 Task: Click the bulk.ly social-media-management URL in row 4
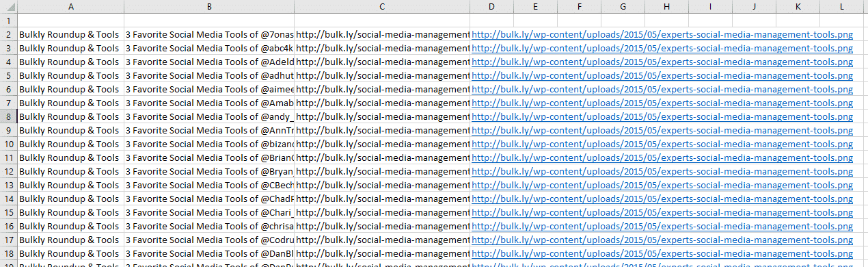point(382,62)
